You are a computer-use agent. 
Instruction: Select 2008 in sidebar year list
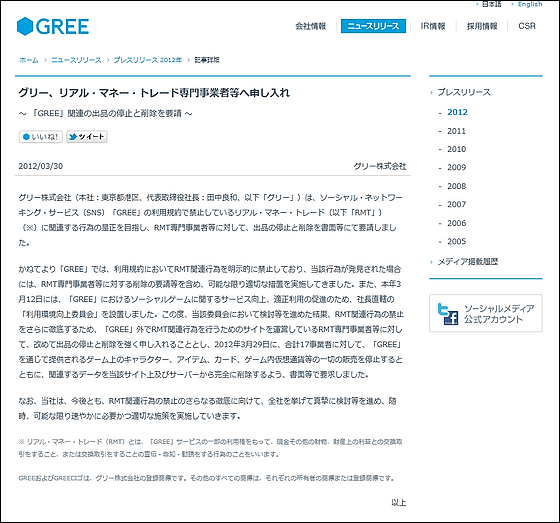click(x=456, y=186)
